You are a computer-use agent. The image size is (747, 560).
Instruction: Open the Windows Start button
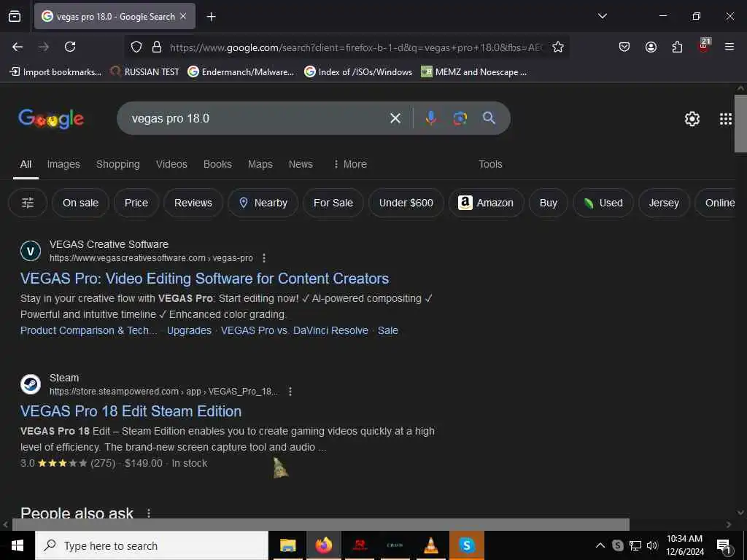18,545
